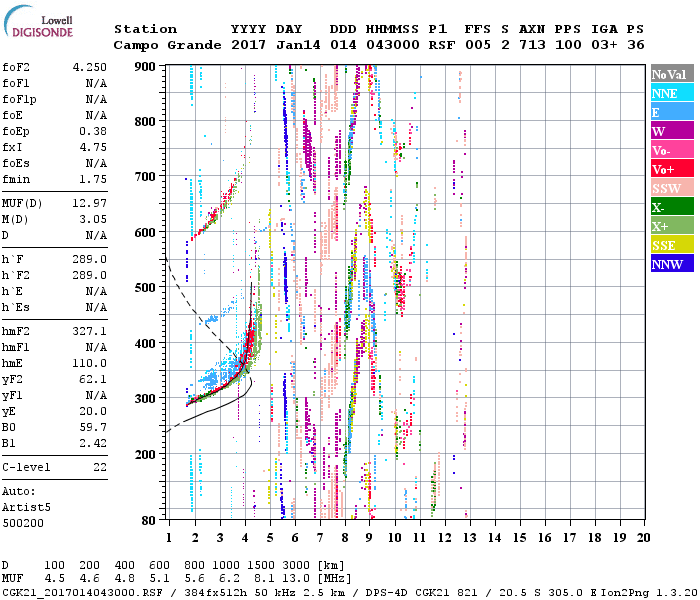Screen dimensions: 700x600
Task: Click the hmF2 value 327.1
Action: click(x=89, y=330)
